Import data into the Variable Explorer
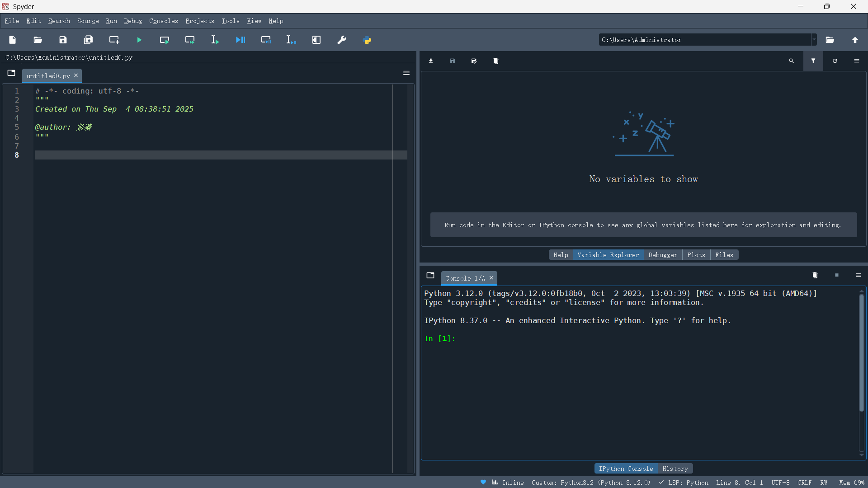Viewport: 868px width, 488px height. point(430,61)
